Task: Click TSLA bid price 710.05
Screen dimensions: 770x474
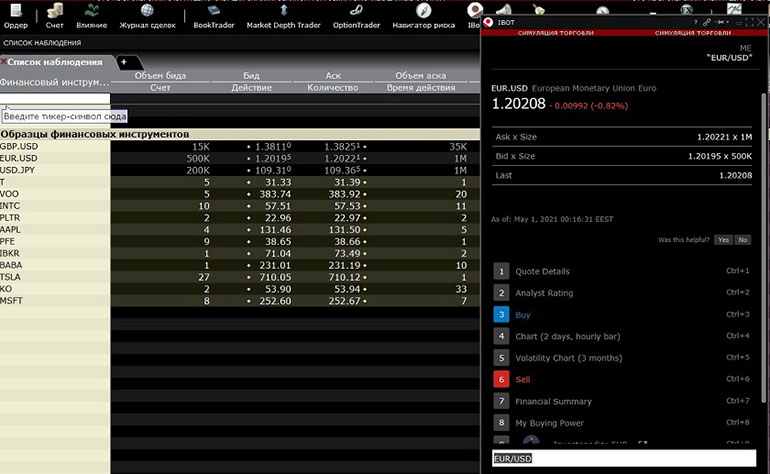Action: (275, 277)
